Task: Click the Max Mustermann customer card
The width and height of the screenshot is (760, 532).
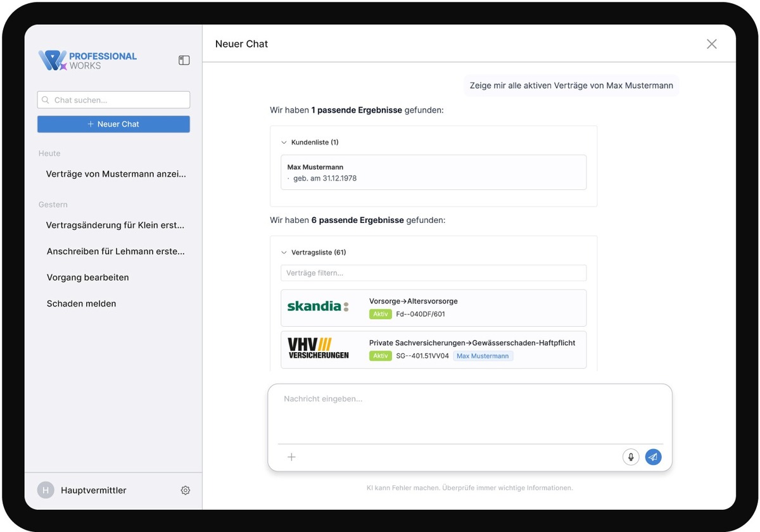Action: coord(433,172)
